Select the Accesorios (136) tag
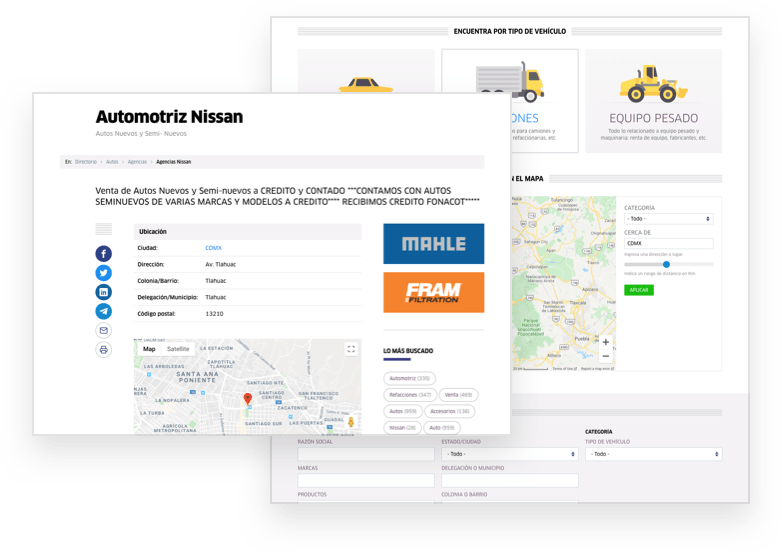Image resolution: width=782 pixels, height=552 pixels. click(449, 411)
